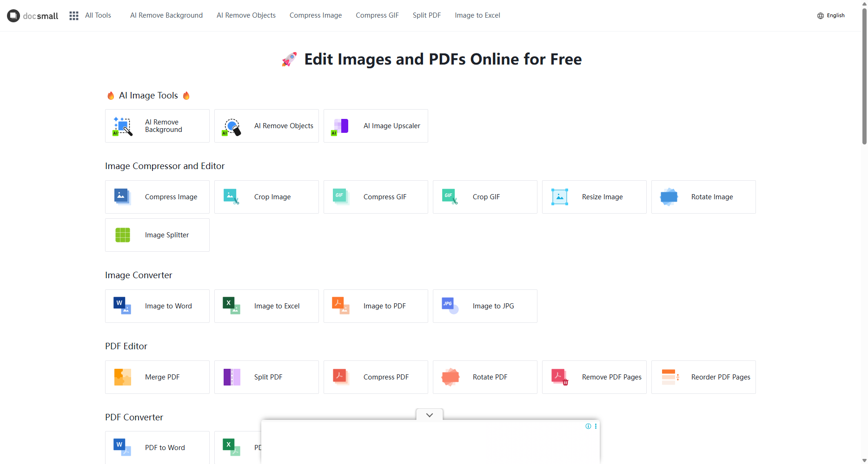Click the page vertical scrollbar thumb
The width and height of the screenshot is (868, 464).
[864, 76]
